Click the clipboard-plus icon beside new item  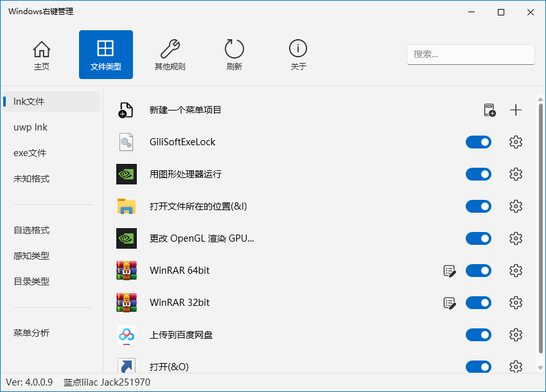tap(489, 110)
